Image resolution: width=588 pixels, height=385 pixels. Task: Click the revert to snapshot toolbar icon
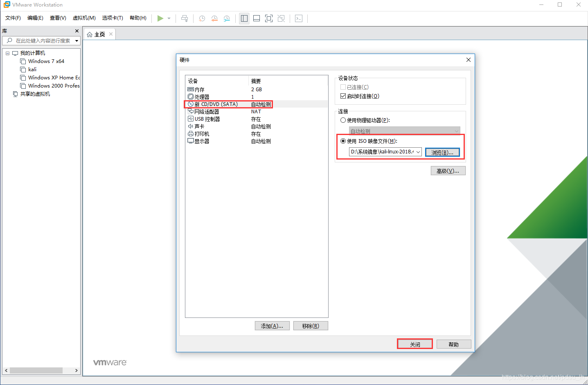(214, 18)
